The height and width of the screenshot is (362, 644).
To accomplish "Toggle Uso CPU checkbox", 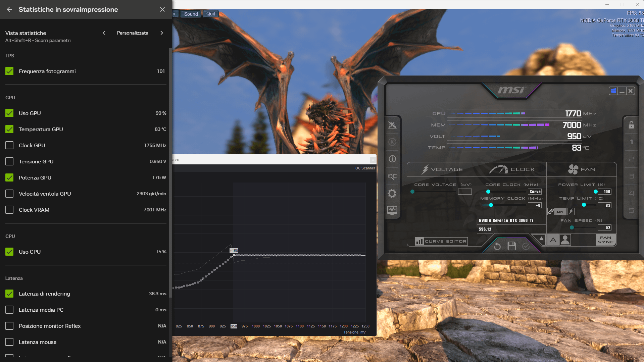I will (x=9, y=252).
